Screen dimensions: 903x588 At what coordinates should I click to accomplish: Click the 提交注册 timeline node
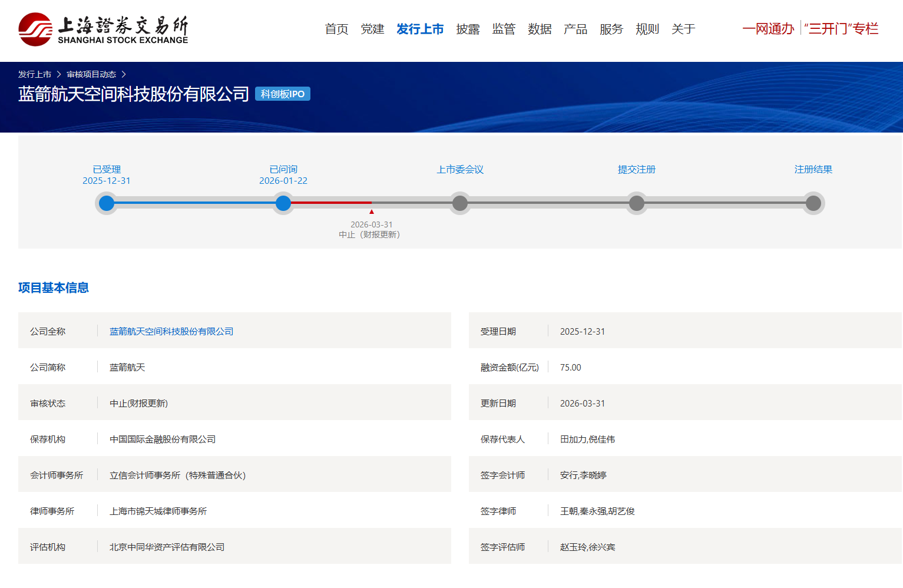636,203
